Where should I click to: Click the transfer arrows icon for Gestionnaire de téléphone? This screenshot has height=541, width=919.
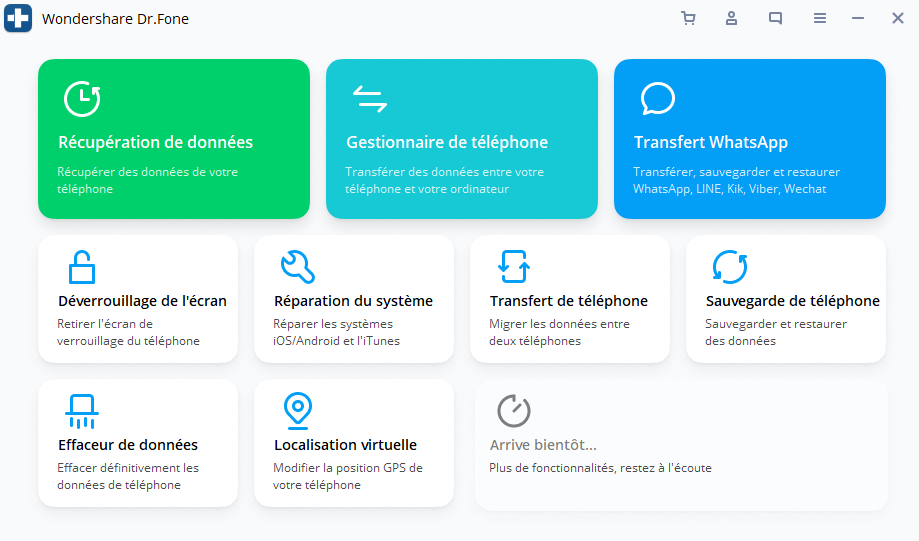click(x=369, y=99)
